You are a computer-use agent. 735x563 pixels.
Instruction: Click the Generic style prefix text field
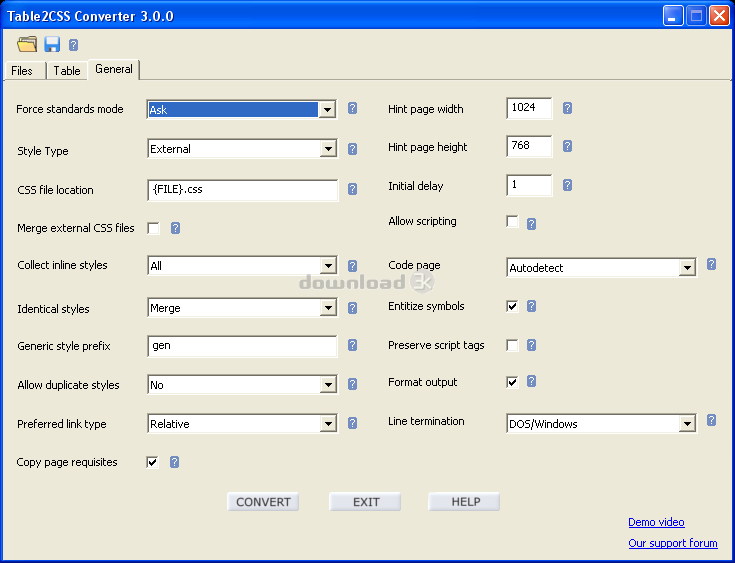[x=242, y=346]
